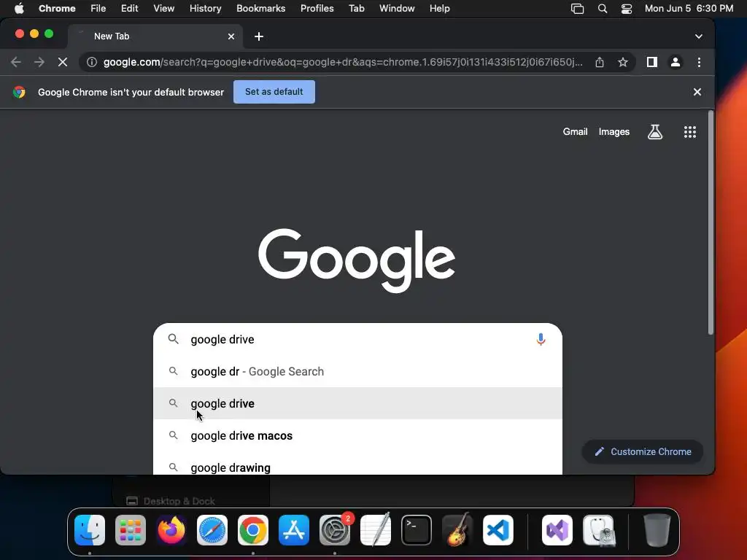The height and width of the screenshot is (560, 747).
Task: Open Bookmarks menu
Action: (x=260, y=8)
